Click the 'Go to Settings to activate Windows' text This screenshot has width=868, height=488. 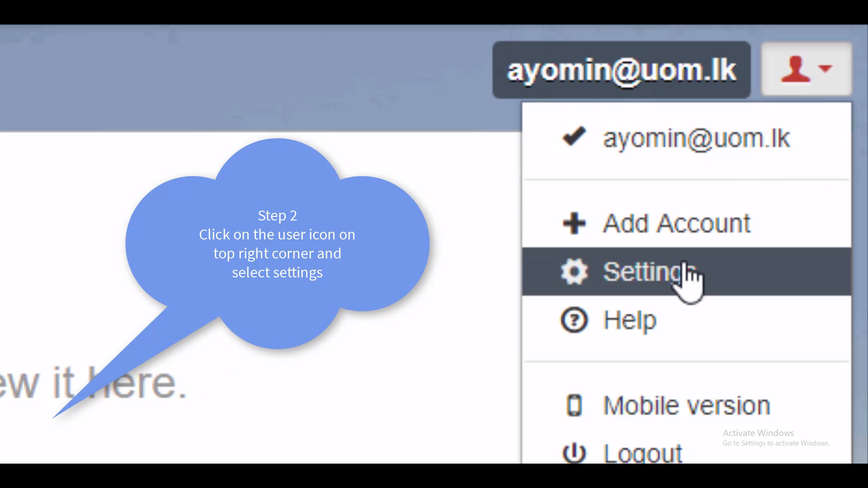tap(776, 443)
